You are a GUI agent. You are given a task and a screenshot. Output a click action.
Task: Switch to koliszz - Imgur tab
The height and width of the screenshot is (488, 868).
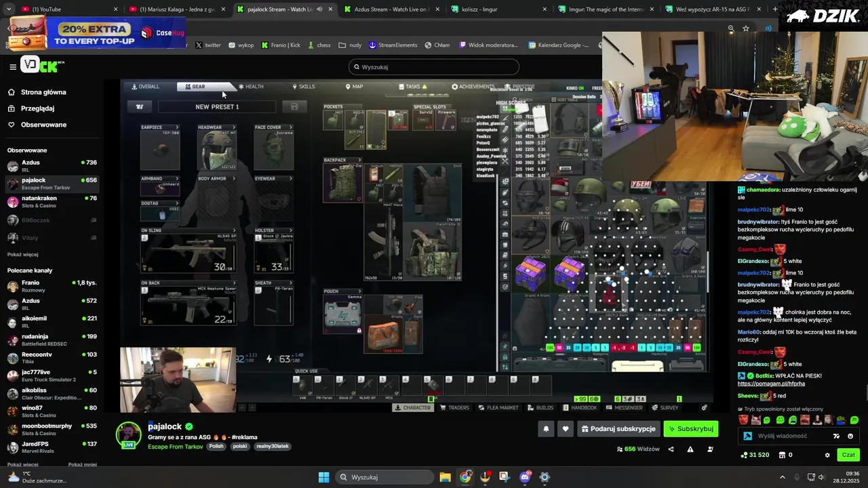498,9
